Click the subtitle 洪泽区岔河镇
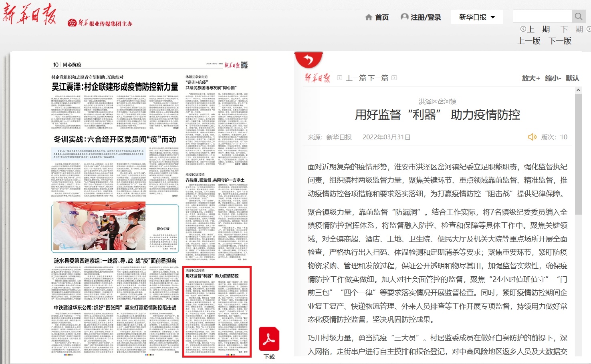 [438, 102]
